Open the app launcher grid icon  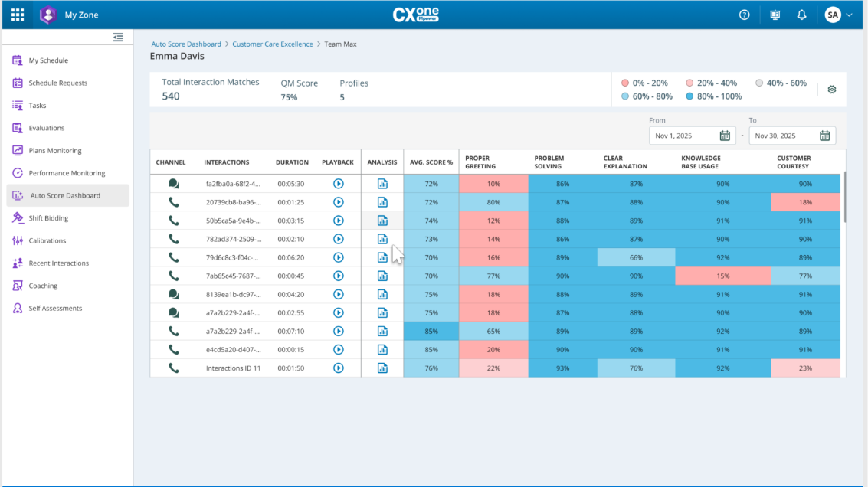(17, 15)
